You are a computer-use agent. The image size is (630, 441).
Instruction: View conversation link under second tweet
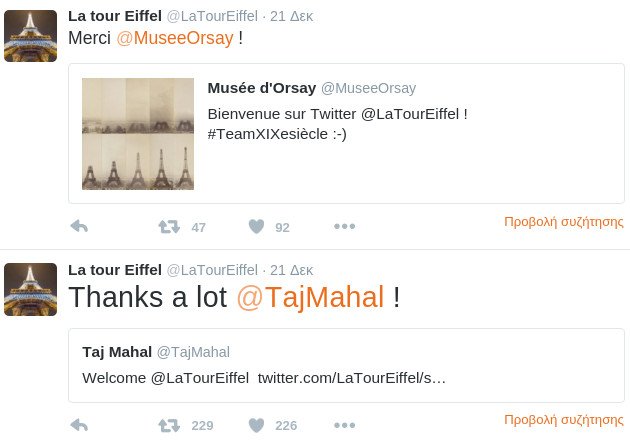[563, 420]
